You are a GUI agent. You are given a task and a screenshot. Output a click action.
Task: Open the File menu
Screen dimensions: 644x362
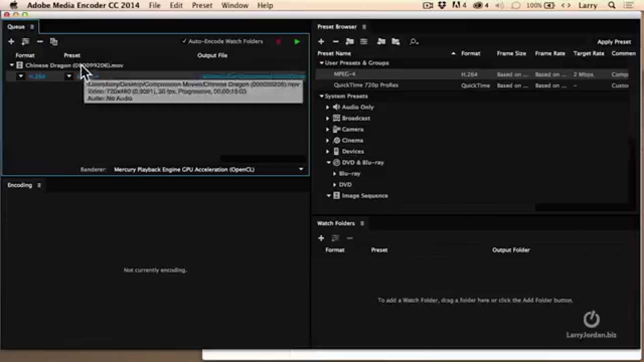(154, 6)
